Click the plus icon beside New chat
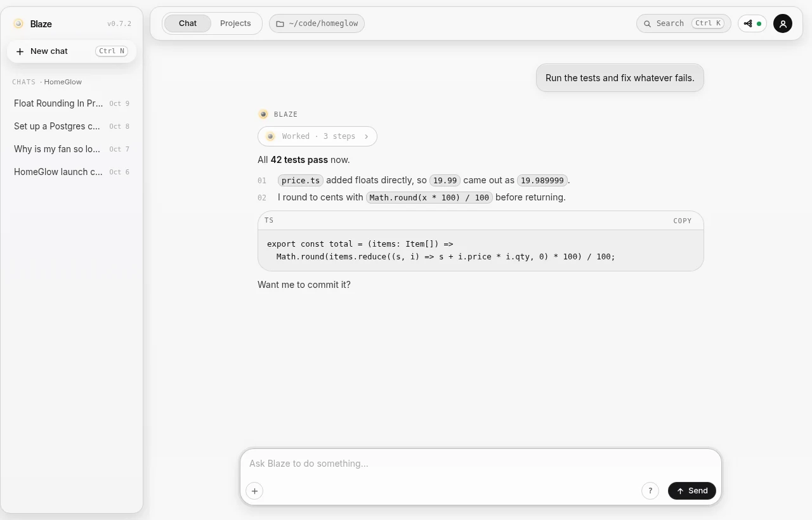This screenshot has height=520, width=812. (x=20, y=51)
